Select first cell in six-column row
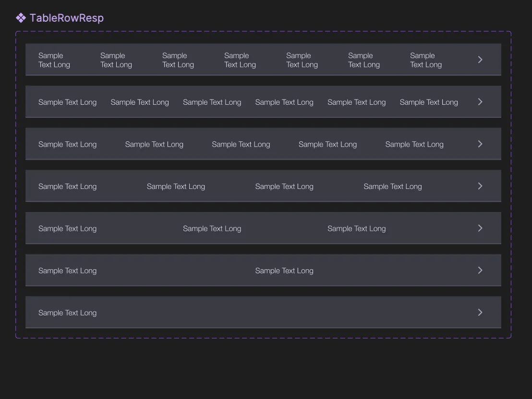 (x=68, y=102)
